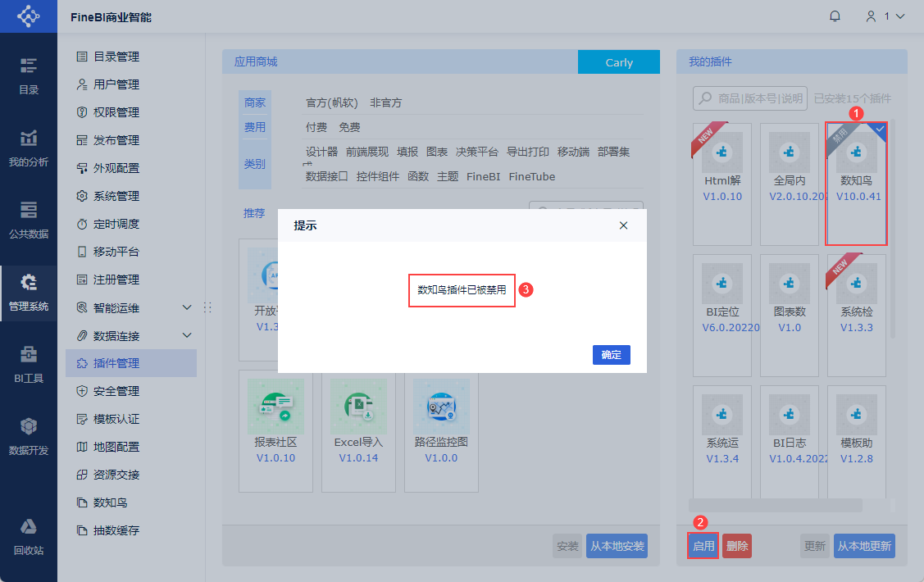Filter plugins by 付费
The image size is (924, 582).
point(316,127)
